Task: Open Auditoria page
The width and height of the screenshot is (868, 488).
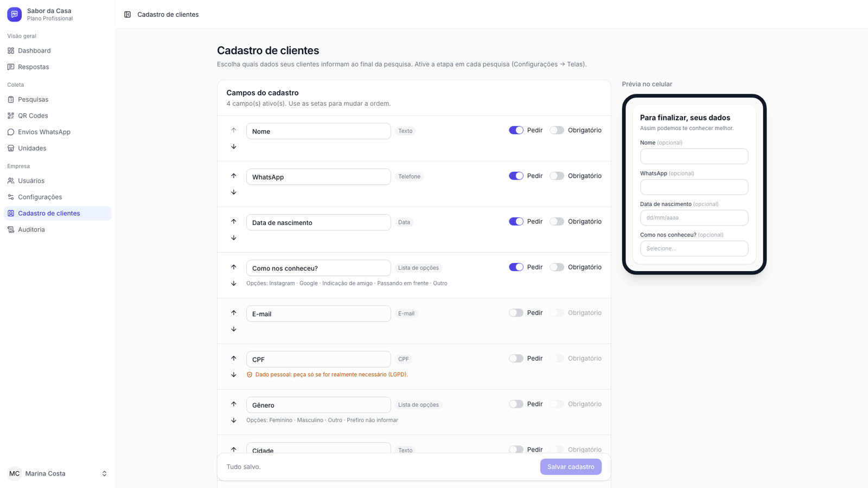Action: 58,229
